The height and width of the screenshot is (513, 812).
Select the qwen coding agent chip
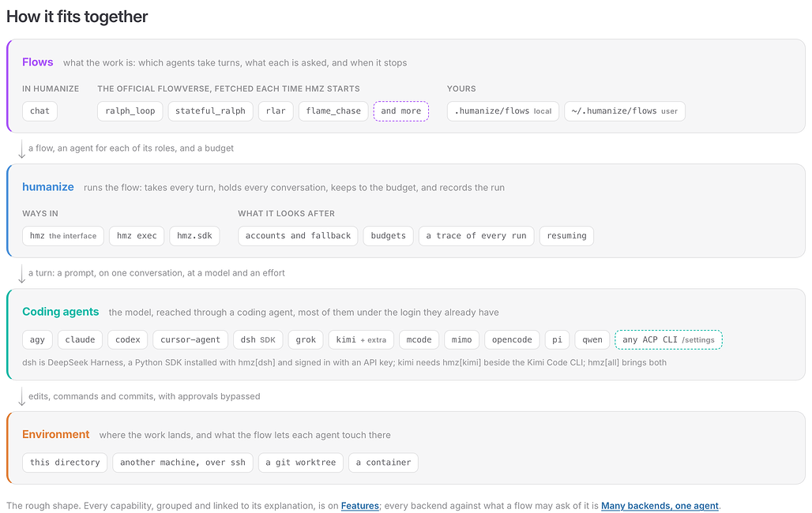pos(592,340)
